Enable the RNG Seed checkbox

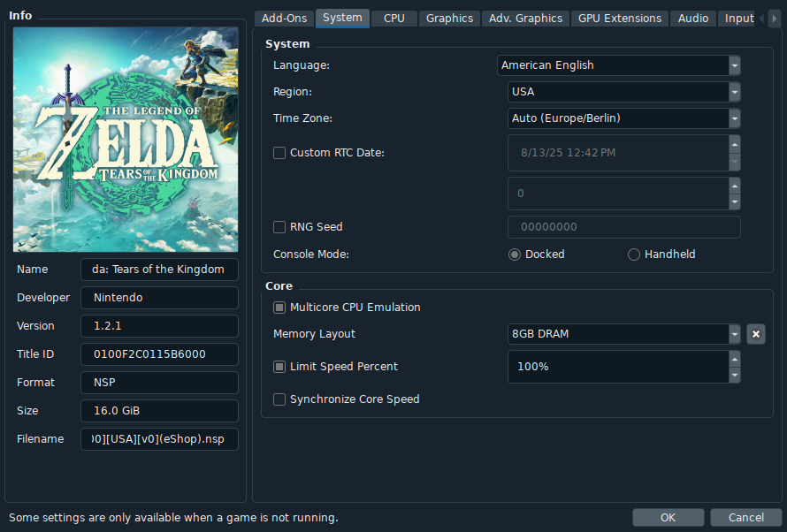279,226
